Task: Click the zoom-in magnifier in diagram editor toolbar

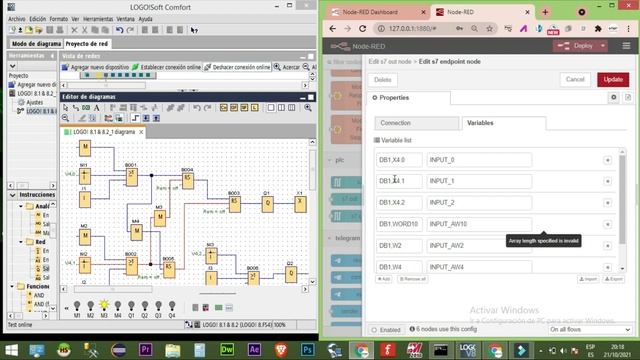Action: pyautogui.click(x=308, y=107)
